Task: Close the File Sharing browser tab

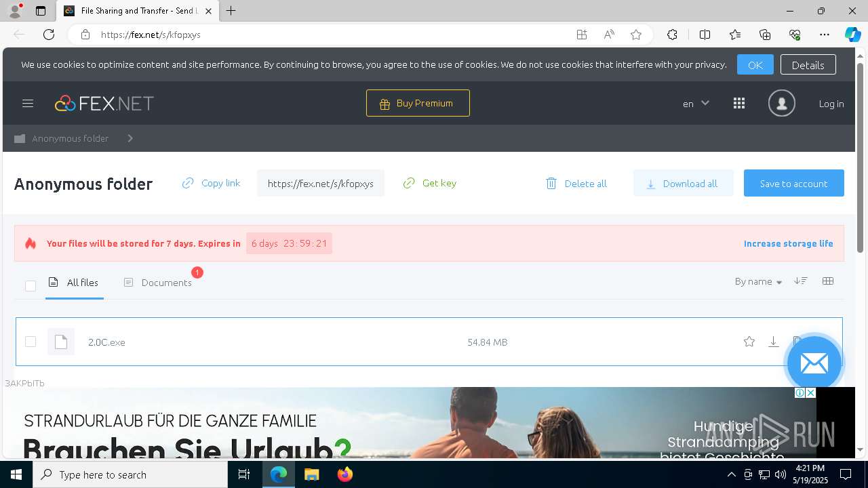Action: pos(208,11)
